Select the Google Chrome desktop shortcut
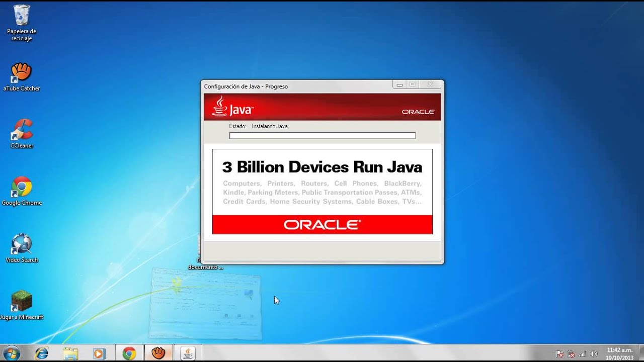 (22, 191)
